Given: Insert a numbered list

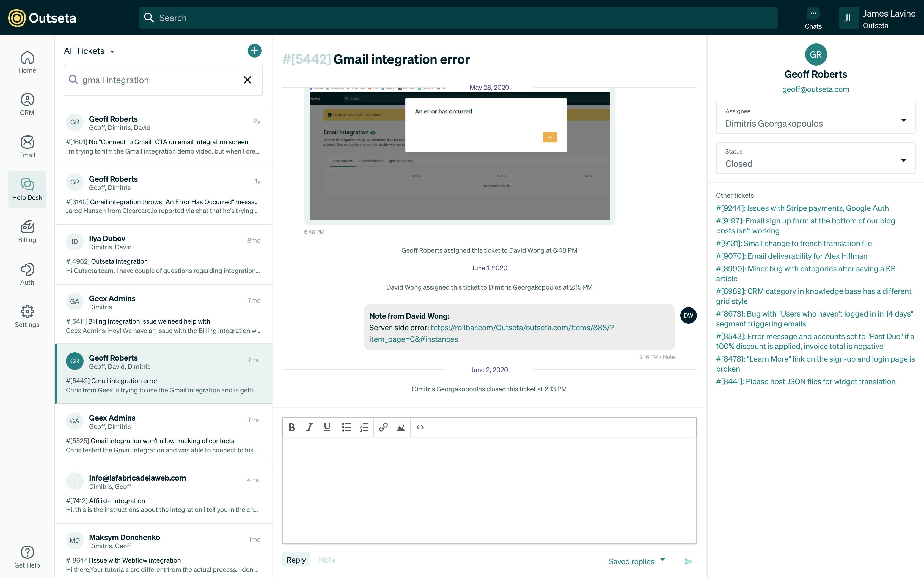Looking at the screenshot, I should coord(364,427).
